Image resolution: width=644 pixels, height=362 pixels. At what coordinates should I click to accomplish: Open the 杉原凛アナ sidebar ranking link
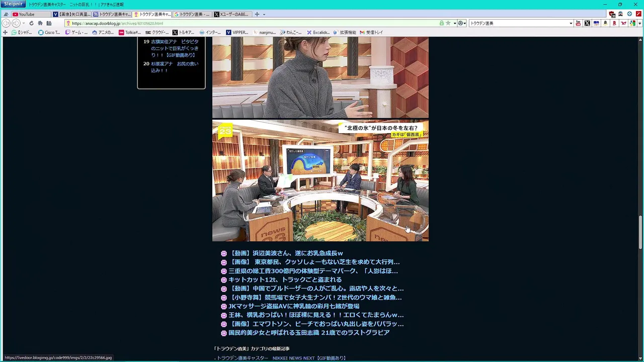[x=175, y=67]
